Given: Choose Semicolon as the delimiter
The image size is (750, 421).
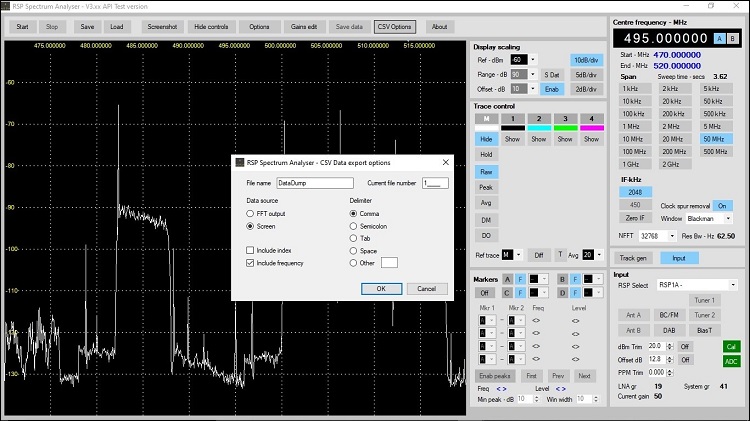Looking at the screenshot, I should [352, 226].
